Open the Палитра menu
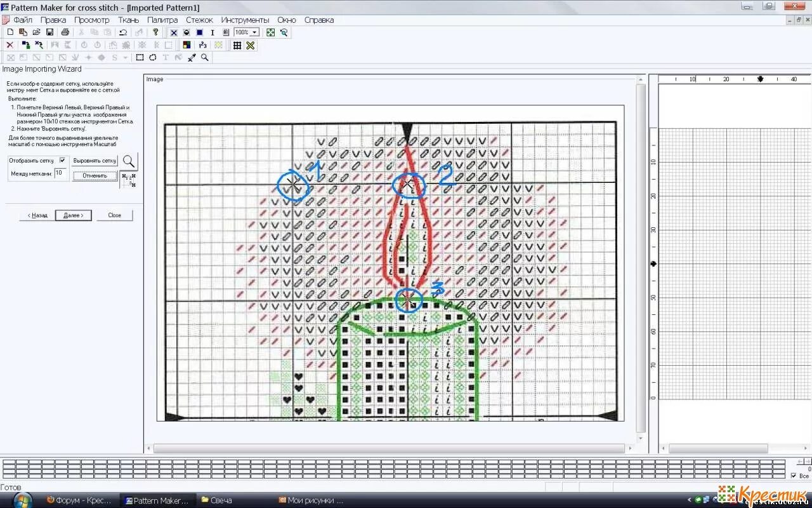This screenshot has height=508, width=812. click(x=162, y=20)
